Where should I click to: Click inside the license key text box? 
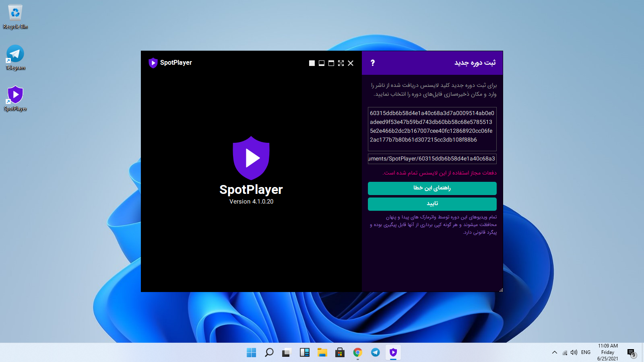pyautogui.click(x=432, y=129)
